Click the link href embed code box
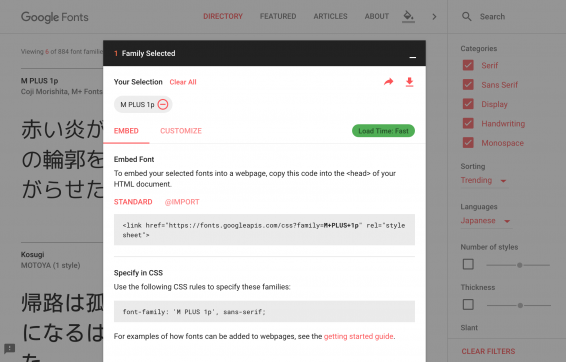The width and height of the screenshot is (566, 362). click(264, 230)
